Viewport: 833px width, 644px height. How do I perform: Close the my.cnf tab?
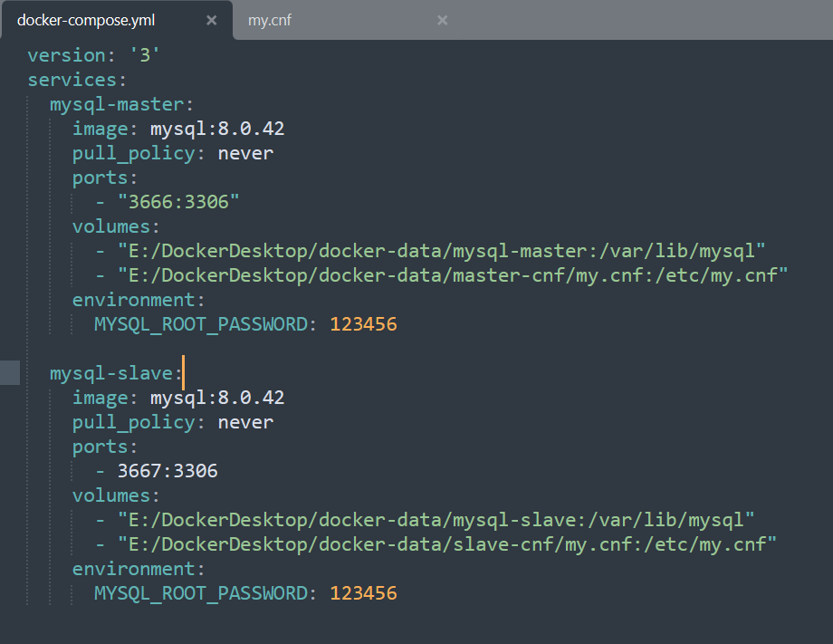point(442,19)
